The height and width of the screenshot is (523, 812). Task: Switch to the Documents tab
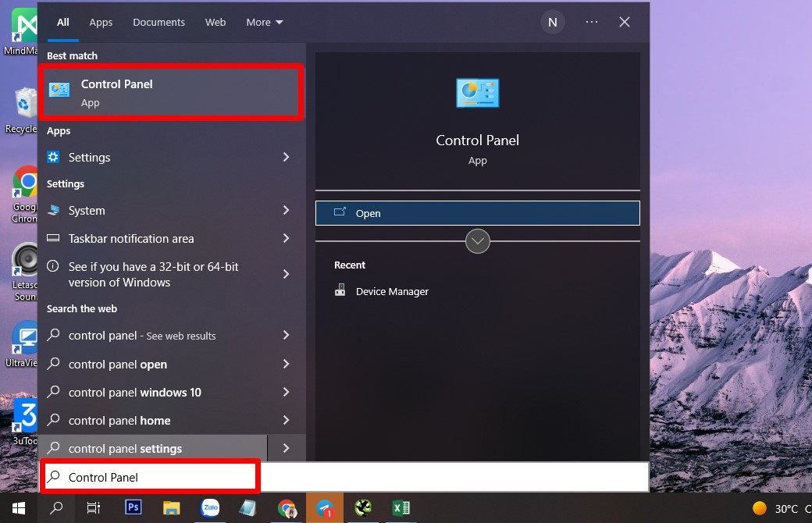tap(158, 22)
